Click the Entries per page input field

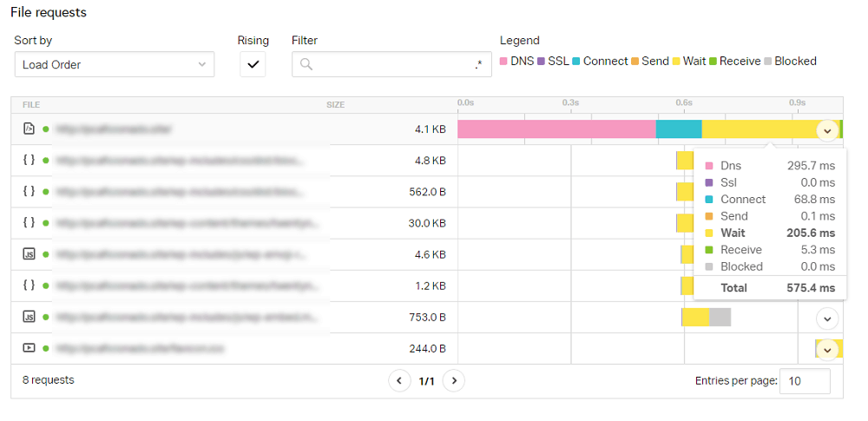pyautogui.click(x=805, y=381)
